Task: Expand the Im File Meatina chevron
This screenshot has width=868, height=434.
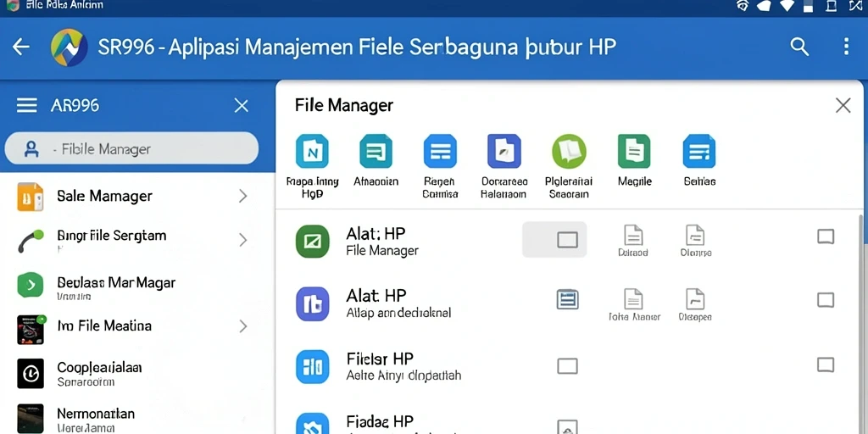Action: [242, 326]
